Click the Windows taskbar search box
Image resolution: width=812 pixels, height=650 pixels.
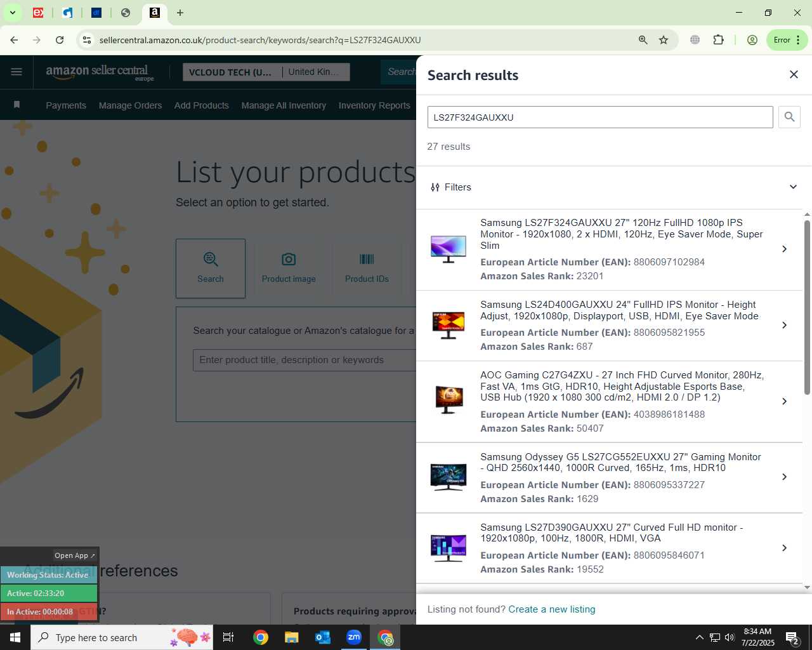(122, 637)
